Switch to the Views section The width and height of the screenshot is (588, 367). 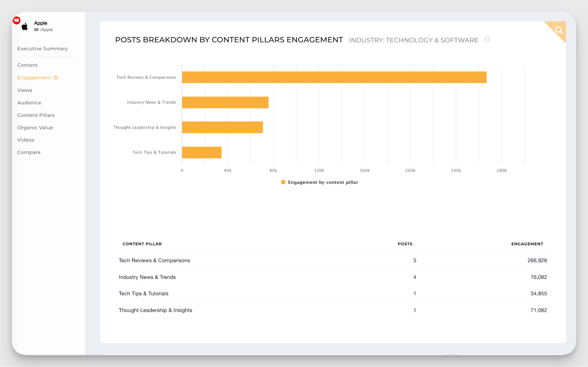[24, 90]
